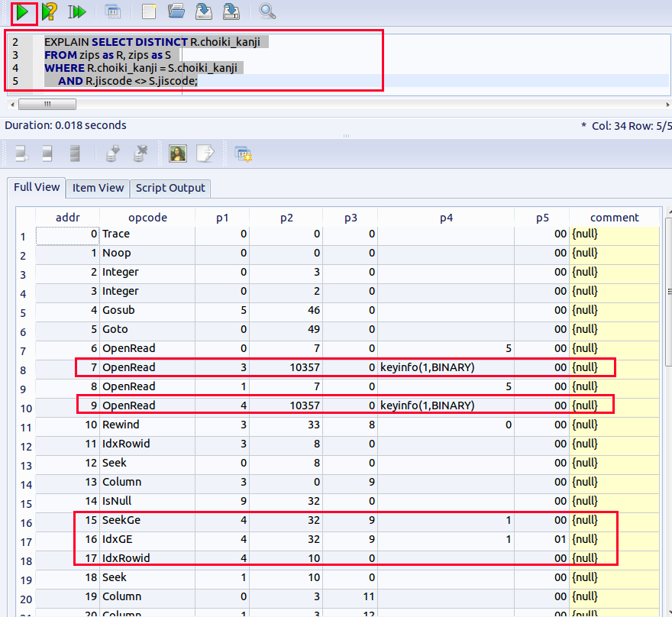Click the table with star icon
672x617 pixels.
pyautogui.click(x=243, y=153)
